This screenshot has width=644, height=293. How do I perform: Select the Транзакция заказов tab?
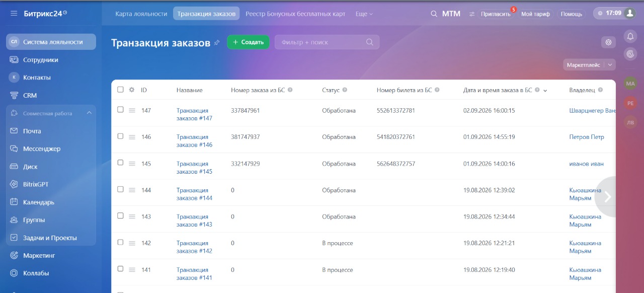click(x=206, y=14)
